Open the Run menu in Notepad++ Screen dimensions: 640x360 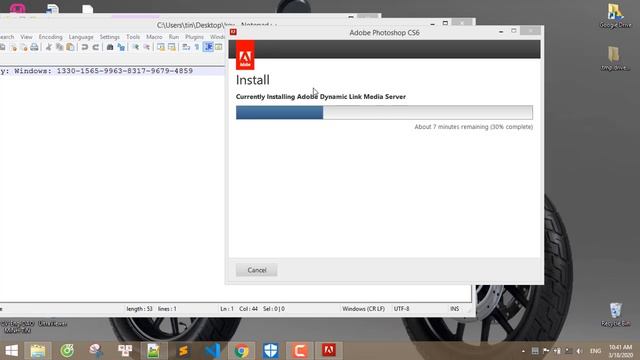point(174,37)
